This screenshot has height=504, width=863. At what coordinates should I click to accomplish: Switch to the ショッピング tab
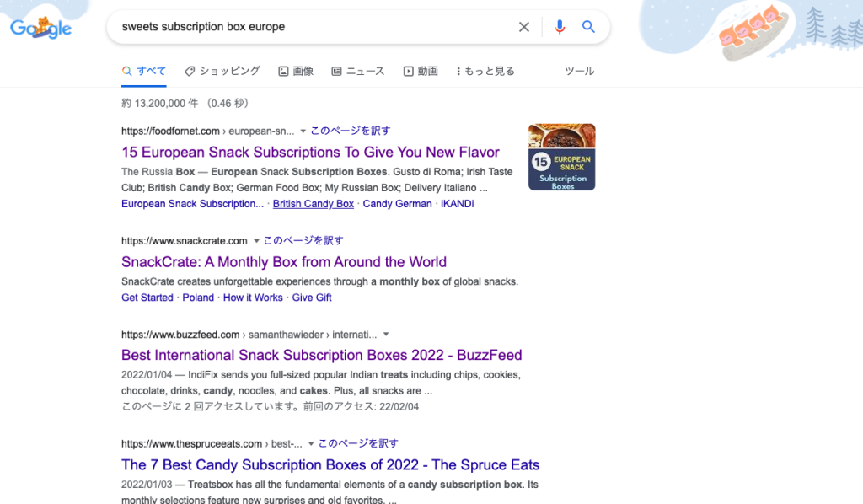click(222, 71)
